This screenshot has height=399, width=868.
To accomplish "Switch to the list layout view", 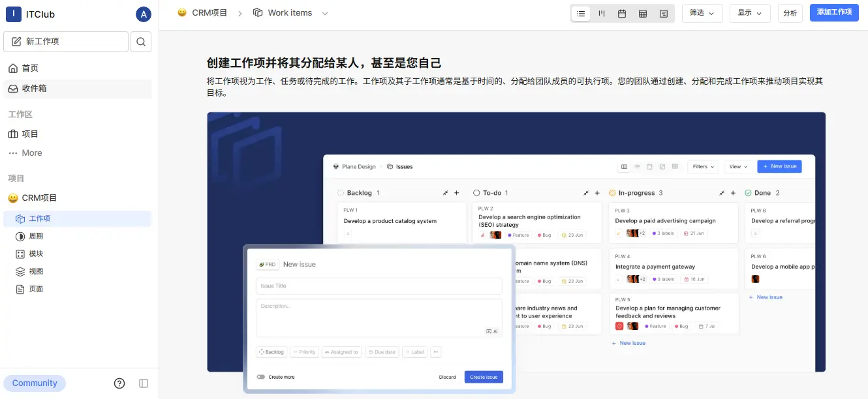I will [581, 14].
